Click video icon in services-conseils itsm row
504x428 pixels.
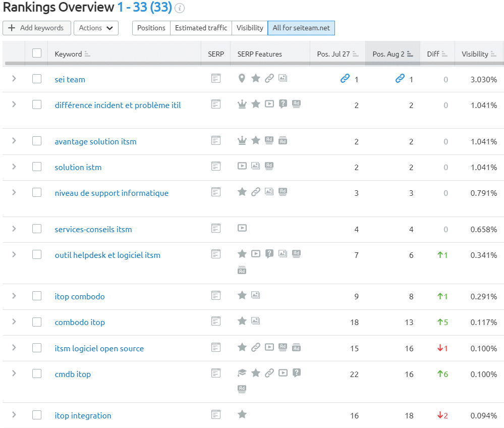click(x=242, y=228)
